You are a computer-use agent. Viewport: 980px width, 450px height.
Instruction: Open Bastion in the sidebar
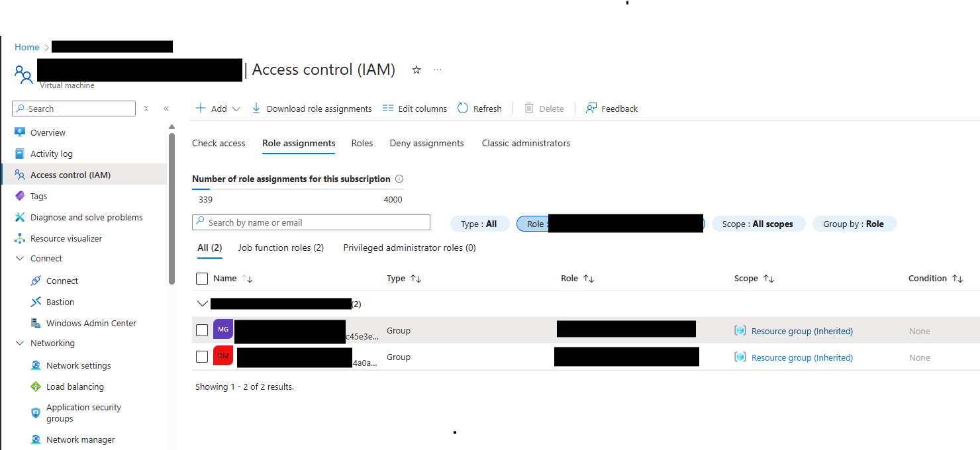pos(60,302)
